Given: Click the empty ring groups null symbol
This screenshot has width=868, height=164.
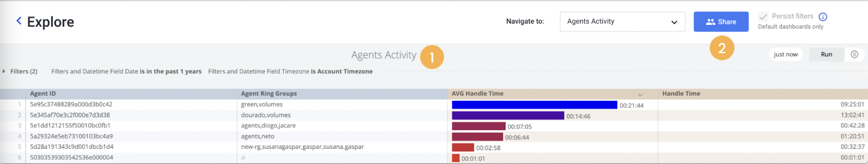Looking at the screenshot, I should (243, 157).
